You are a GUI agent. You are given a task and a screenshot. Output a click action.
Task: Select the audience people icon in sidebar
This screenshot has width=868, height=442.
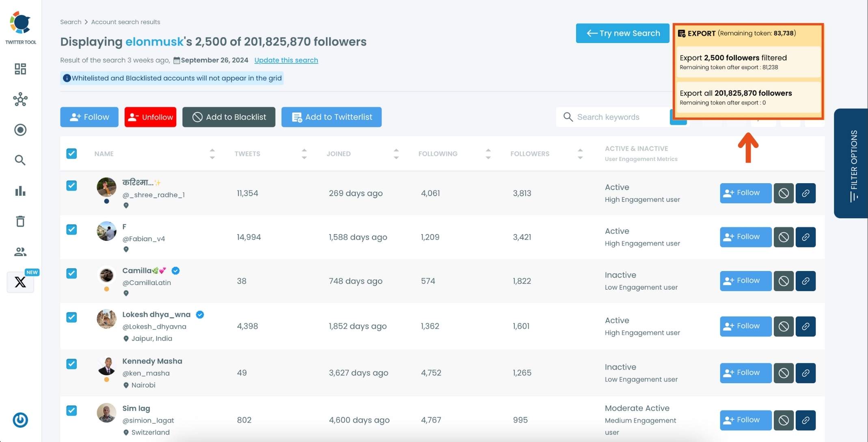tap(20, 251)
